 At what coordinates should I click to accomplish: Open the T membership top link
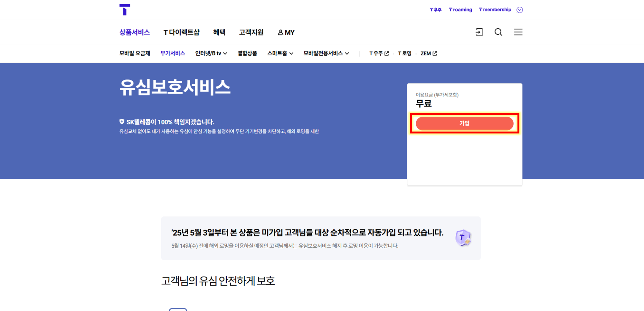(x=495, y=10)
